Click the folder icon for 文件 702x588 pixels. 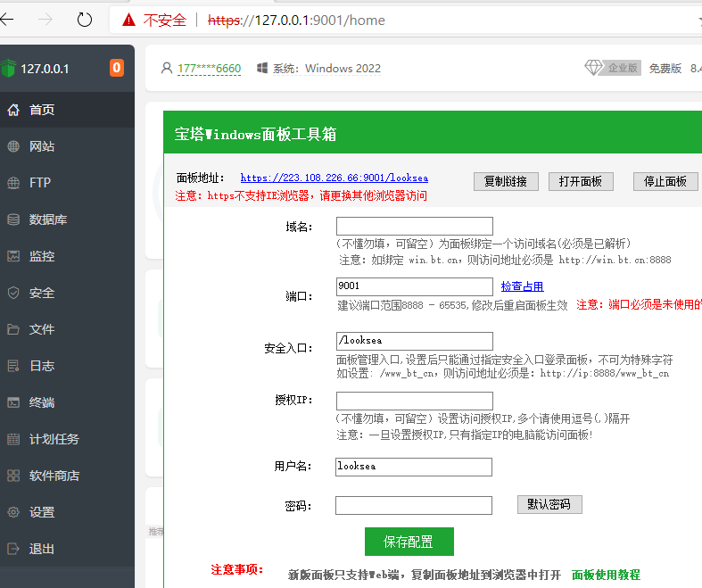(13, 329)
